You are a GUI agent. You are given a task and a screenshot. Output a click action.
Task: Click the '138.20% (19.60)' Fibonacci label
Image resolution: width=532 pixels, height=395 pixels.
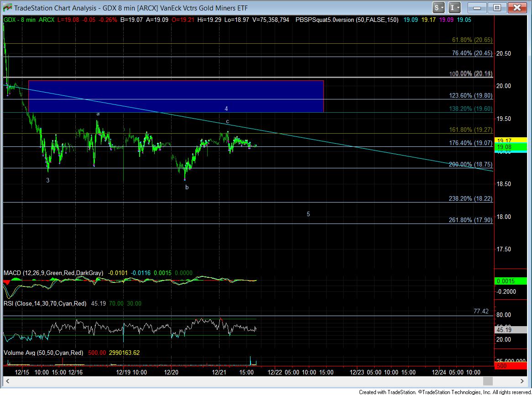click(x=470, y=109)
